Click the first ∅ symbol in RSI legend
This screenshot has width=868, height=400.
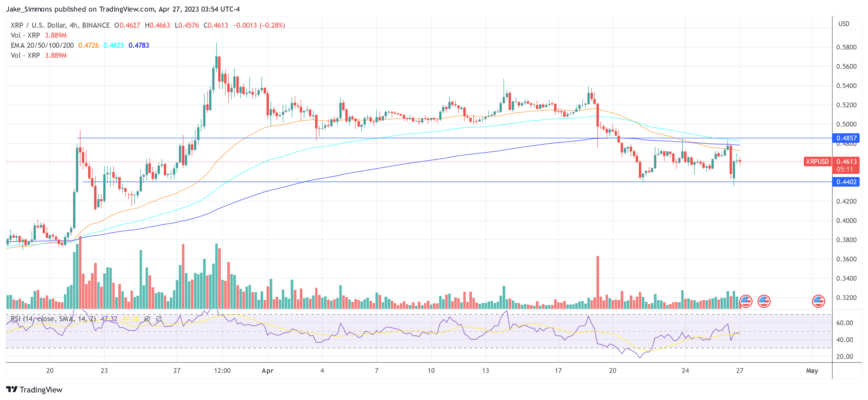(x=147, y=318)
